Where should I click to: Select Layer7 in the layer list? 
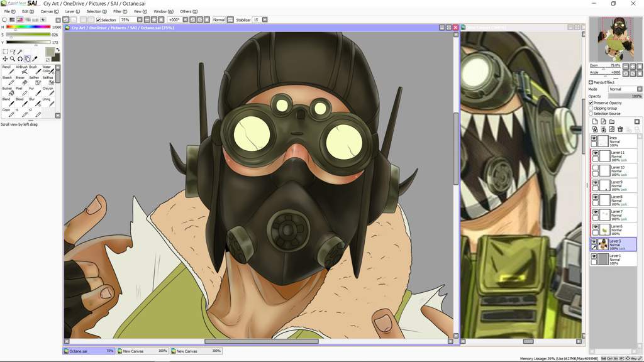(613, 215)
